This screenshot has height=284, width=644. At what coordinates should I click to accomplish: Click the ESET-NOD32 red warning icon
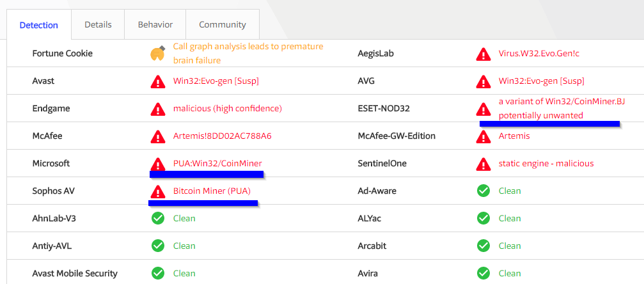point(483,109)
